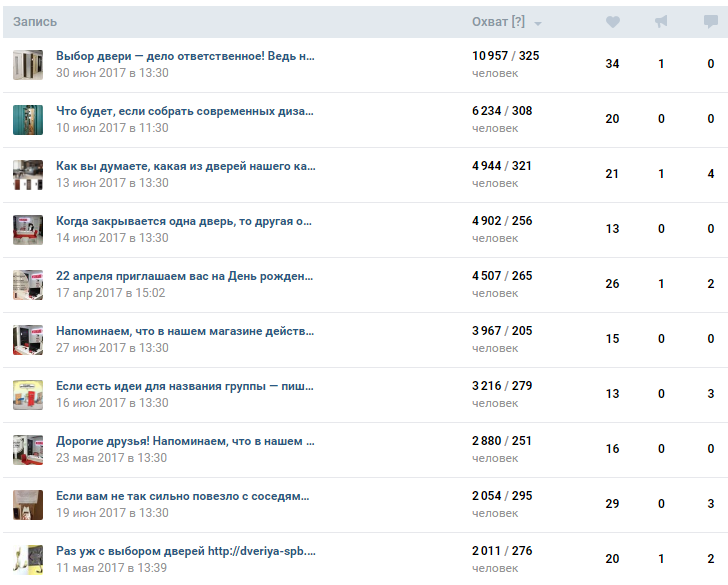Click the reposts megaphone column icon
Image resolution: width=728 pixels, height=585 pixels.
[661, 22]
